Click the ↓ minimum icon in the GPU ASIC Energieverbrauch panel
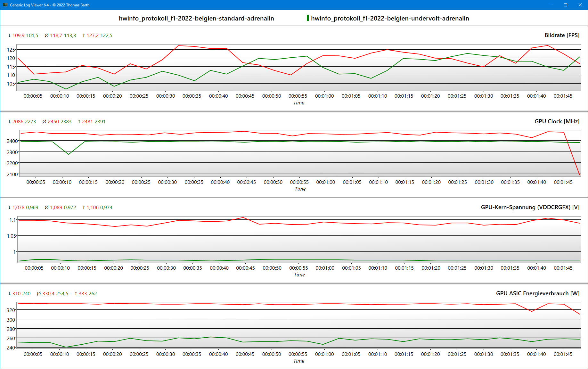The height and width of the screenshot is (369, 588). [9, 293]
